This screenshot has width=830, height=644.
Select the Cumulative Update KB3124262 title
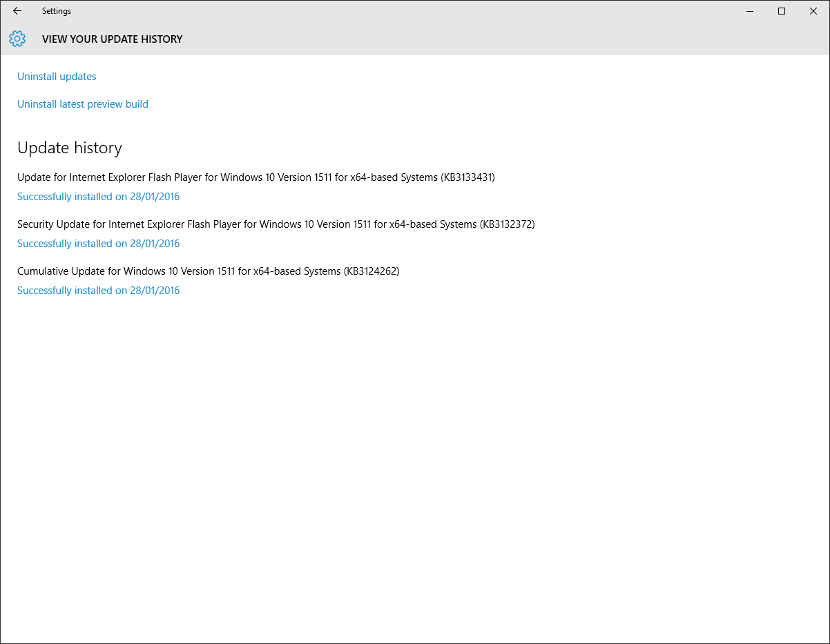pos(209,271)
